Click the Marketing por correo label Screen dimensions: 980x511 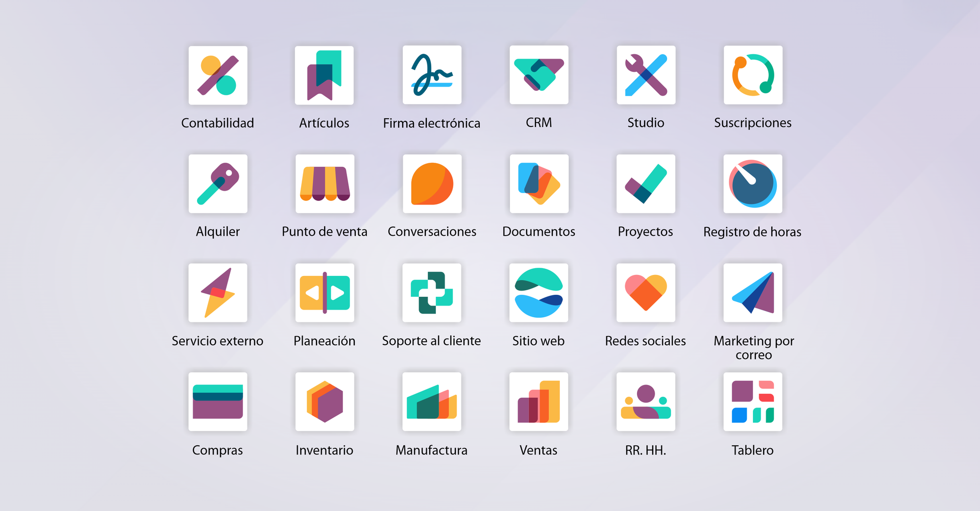[753, 347]
